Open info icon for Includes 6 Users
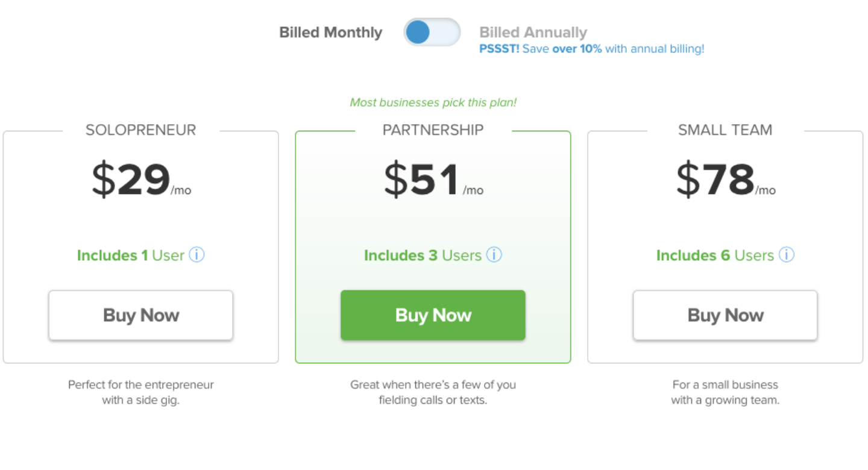The width and height of the screenshot is (868, 470). (786, 255)
